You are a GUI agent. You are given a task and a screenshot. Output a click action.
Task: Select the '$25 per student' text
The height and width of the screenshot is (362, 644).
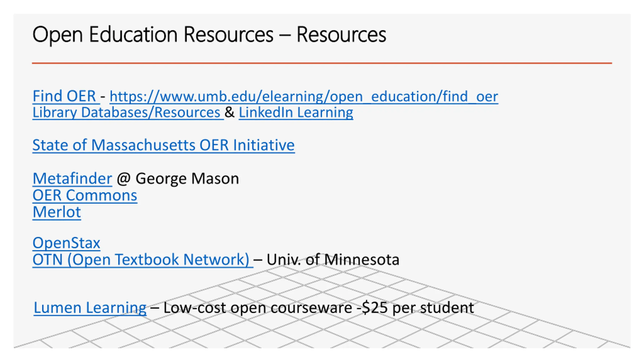[418, 308]
